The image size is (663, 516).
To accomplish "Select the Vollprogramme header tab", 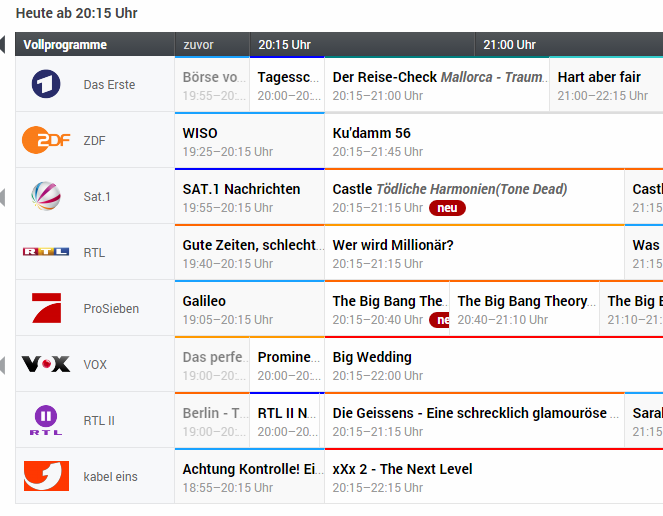I will click(95, 44).
